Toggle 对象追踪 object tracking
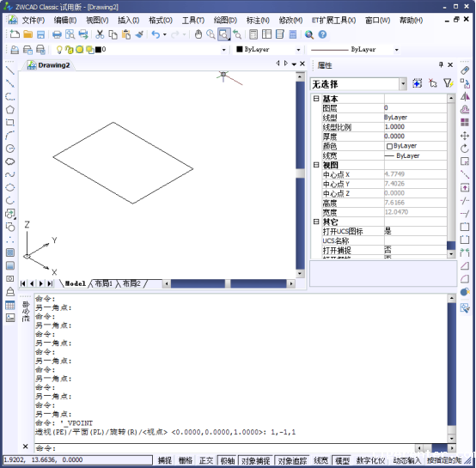 coord(292,460)
